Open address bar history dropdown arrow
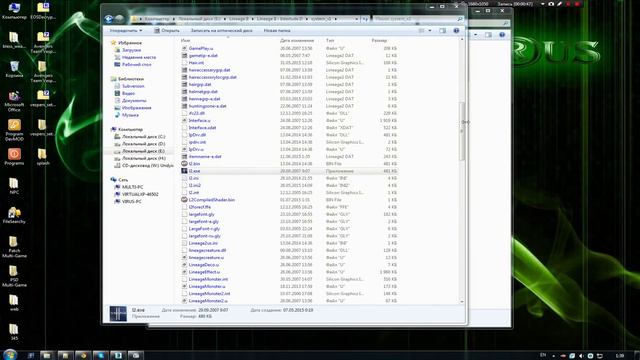 356,19
